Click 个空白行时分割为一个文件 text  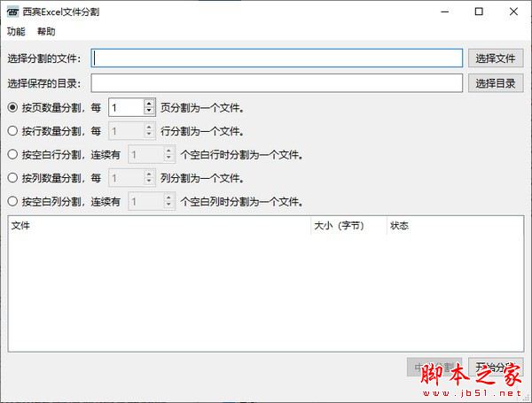coord(241,155)
